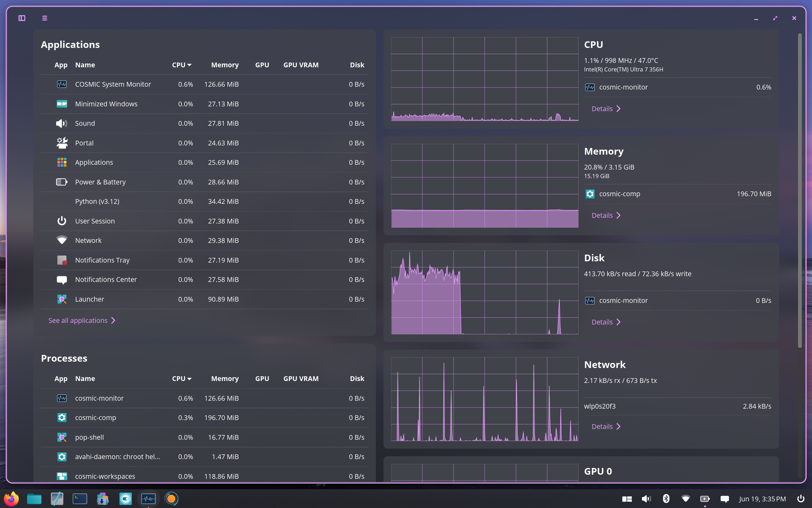Viewport: 812px width, 508px height.
Task: Open the Files app from the dock
Action: 34,498
